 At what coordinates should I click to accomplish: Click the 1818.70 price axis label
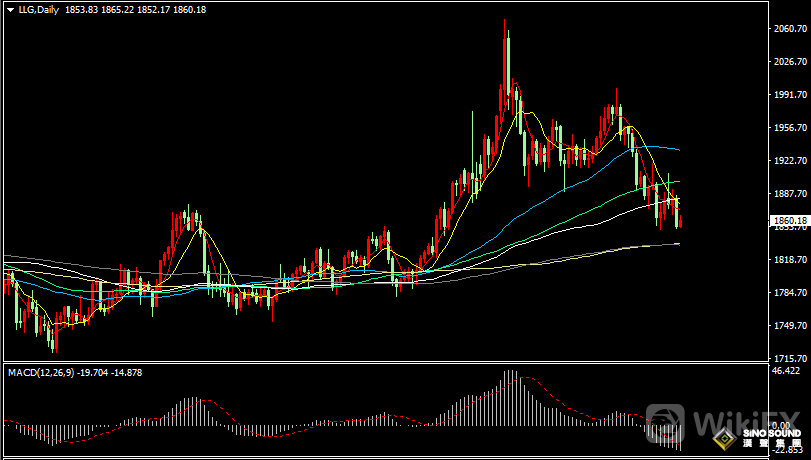tap(791, 260)
